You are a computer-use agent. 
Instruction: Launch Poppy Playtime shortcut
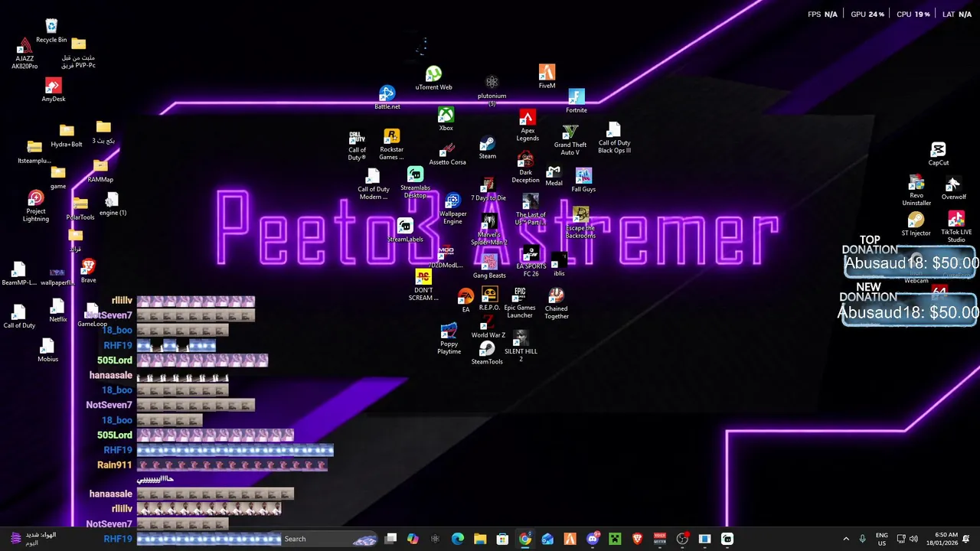coord(449,339)
